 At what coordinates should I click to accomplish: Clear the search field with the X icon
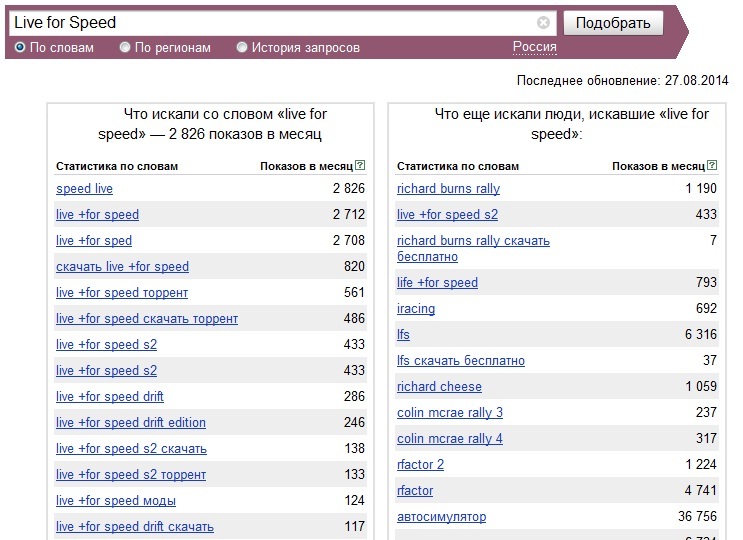point(543,22)
